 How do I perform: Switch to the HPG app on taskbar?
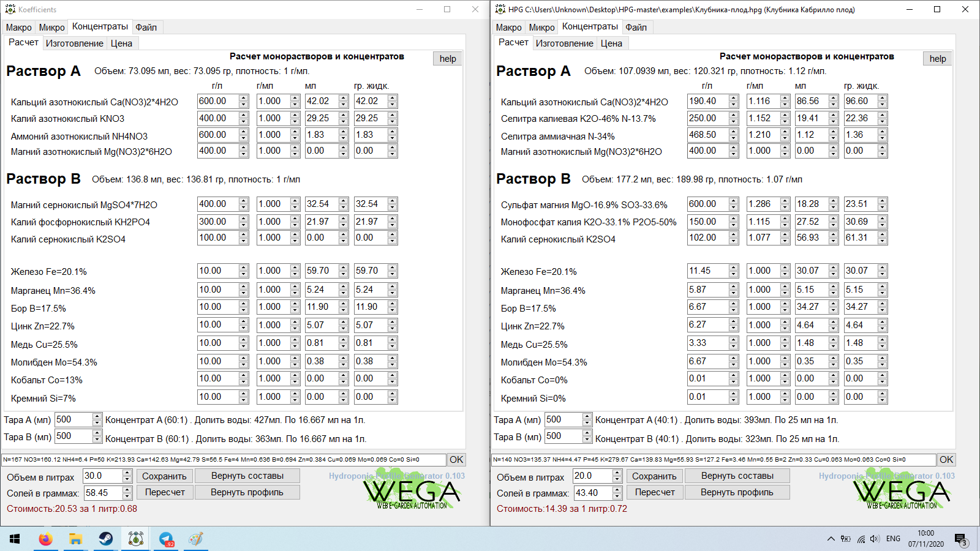[x=135, y=539]
